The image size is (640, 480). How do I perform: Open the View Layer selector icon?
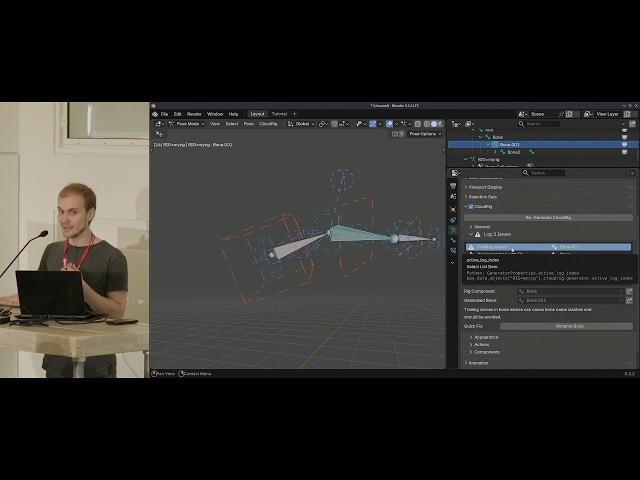588,114
